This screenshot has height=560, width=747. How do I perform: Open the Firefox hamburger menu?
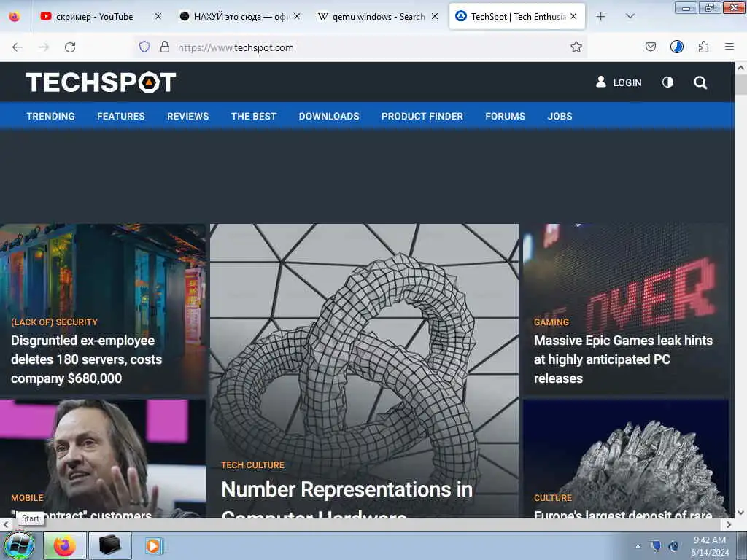pyautogui.click(x=729, y=47)
